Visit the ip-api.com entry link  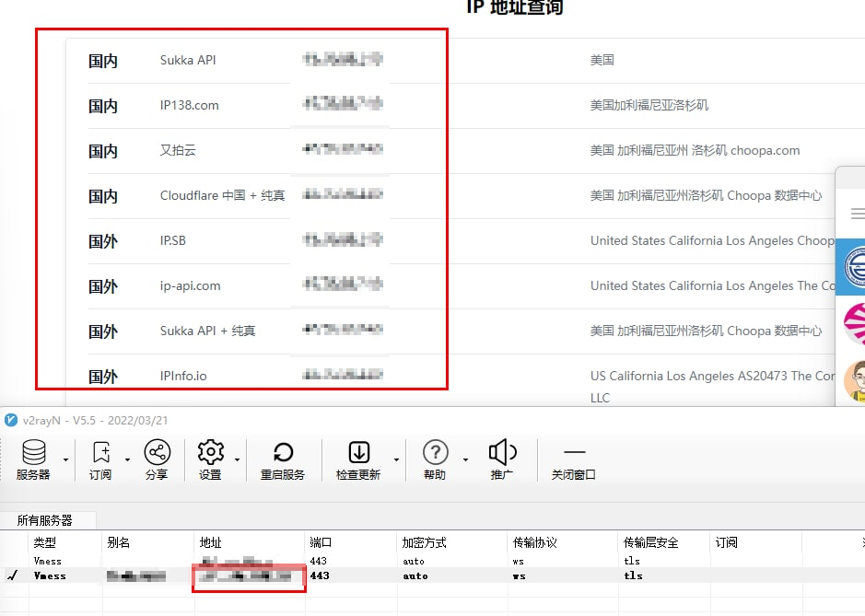click(191, 285)
